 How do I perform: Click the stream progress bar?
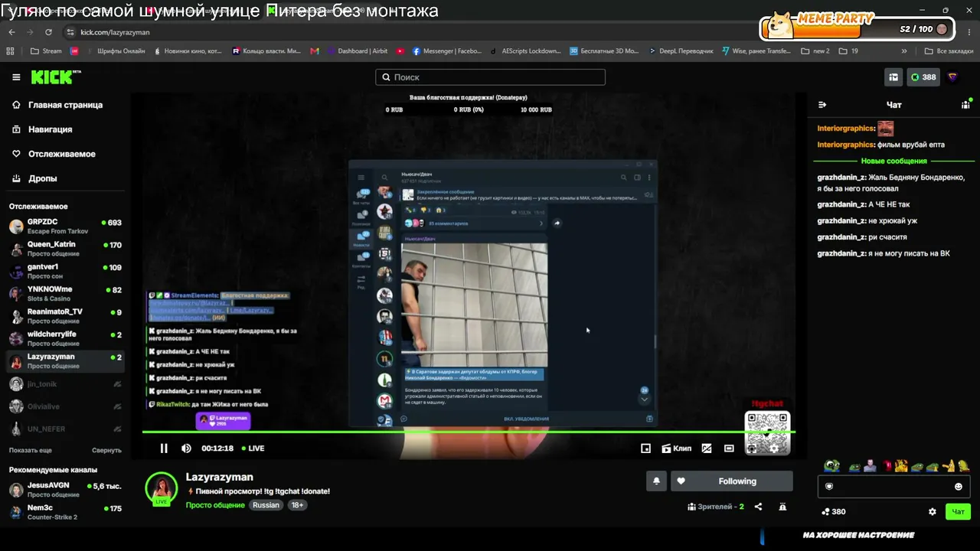469,432
